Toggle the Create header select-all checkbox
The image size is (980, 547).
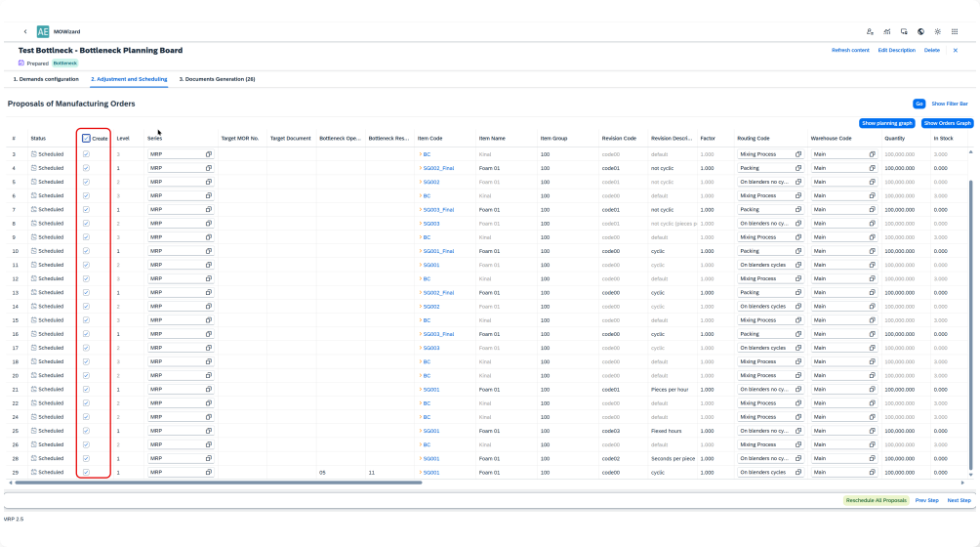pos(86,139)
